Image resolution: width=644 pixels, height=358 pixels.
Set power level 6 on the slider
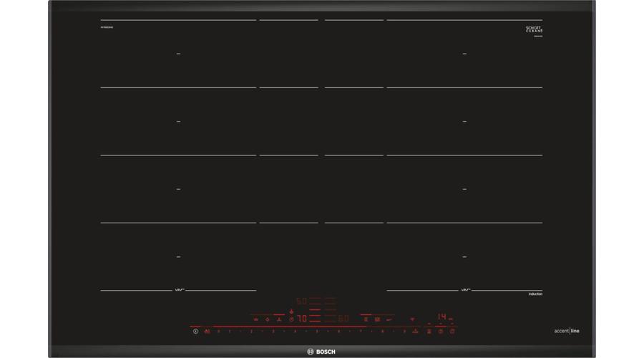point(338,332)
